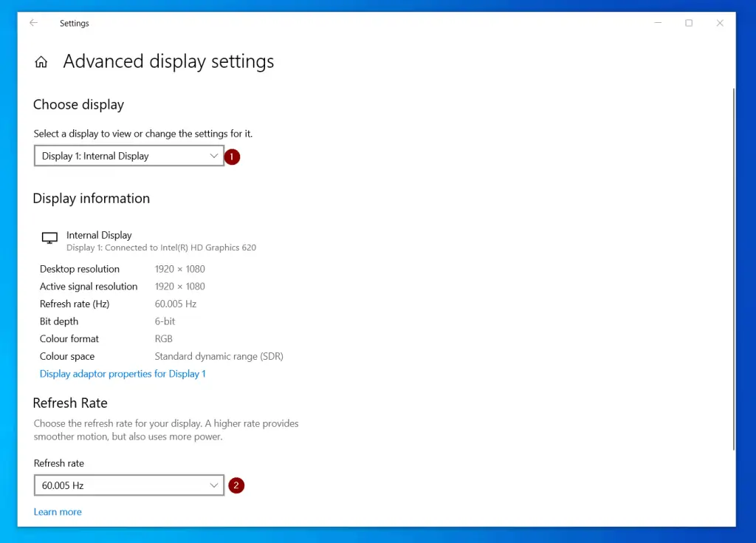Click the red number 2 marker
This screenshot has height=543, width=756.
pyautogui.click(x=236, y=485)
